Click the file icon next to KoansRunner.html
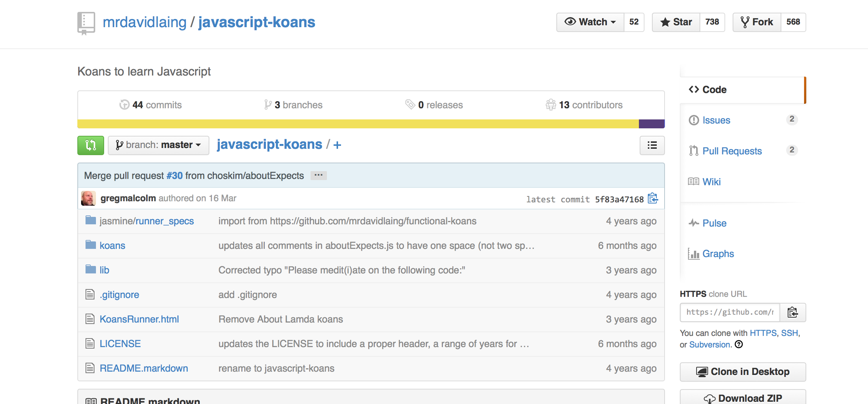The height and width of the screenshot is (404, 868). click(x=90, y=319)
